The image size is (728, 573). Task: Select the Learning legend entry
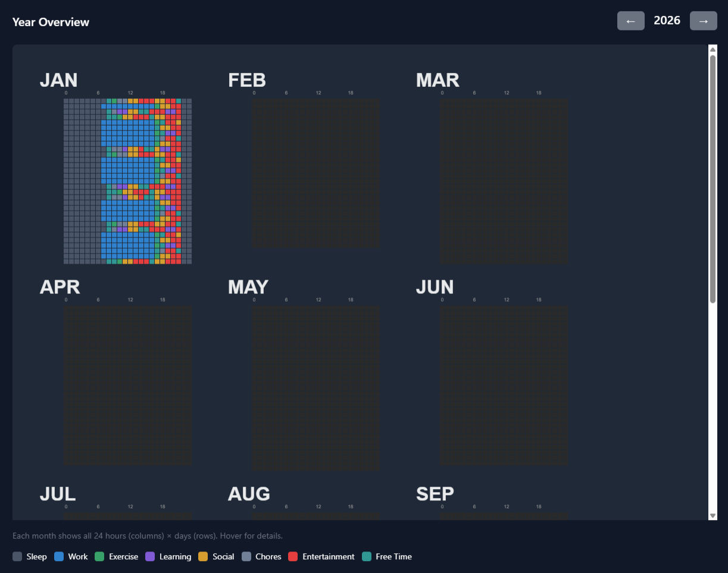click(x=149, y=556)
